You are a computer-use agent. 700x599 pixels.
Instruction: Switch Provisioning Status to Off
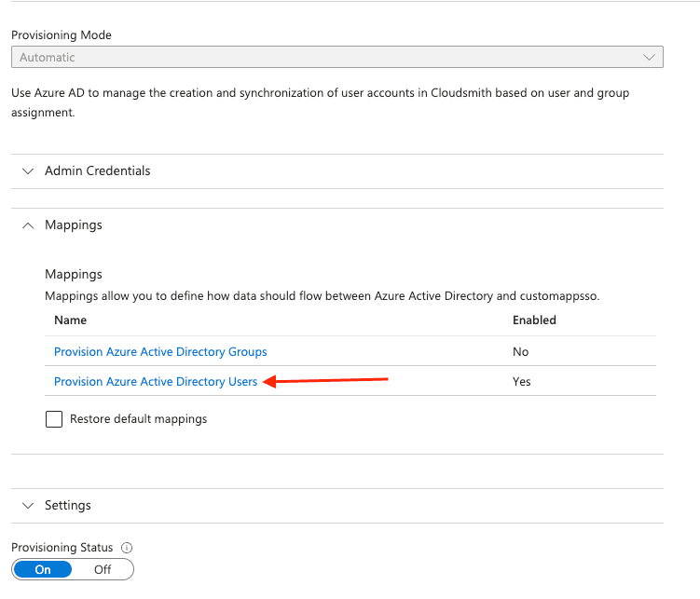tap(103, 569)
